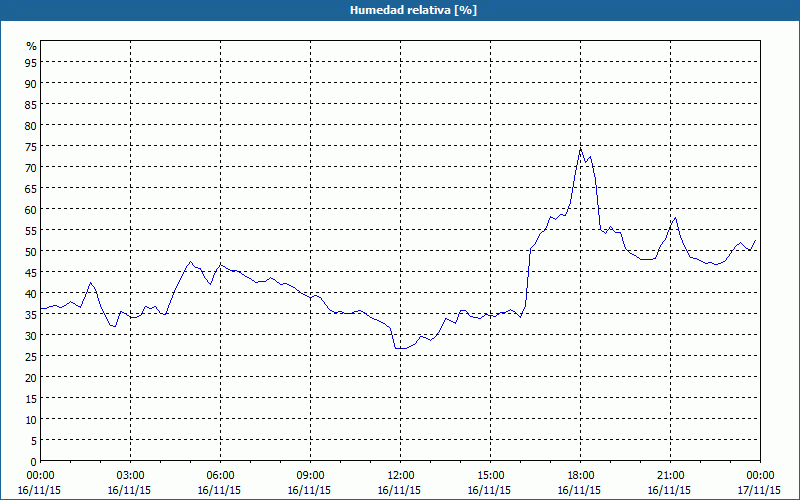The width and height of the screenshot is (800, 500).
Task: Select the 75 y-axis tick label
Action: (31, 146)
